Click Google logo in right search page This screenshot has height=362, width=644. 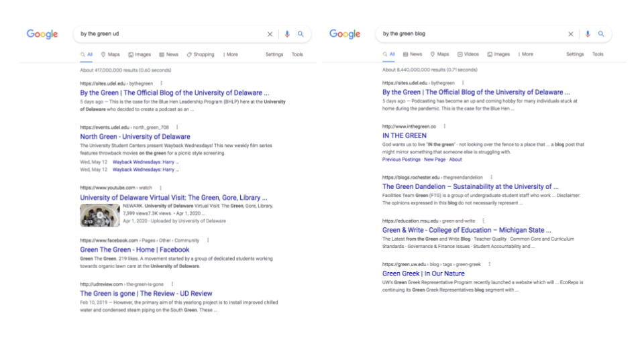[x=345, y=34]
